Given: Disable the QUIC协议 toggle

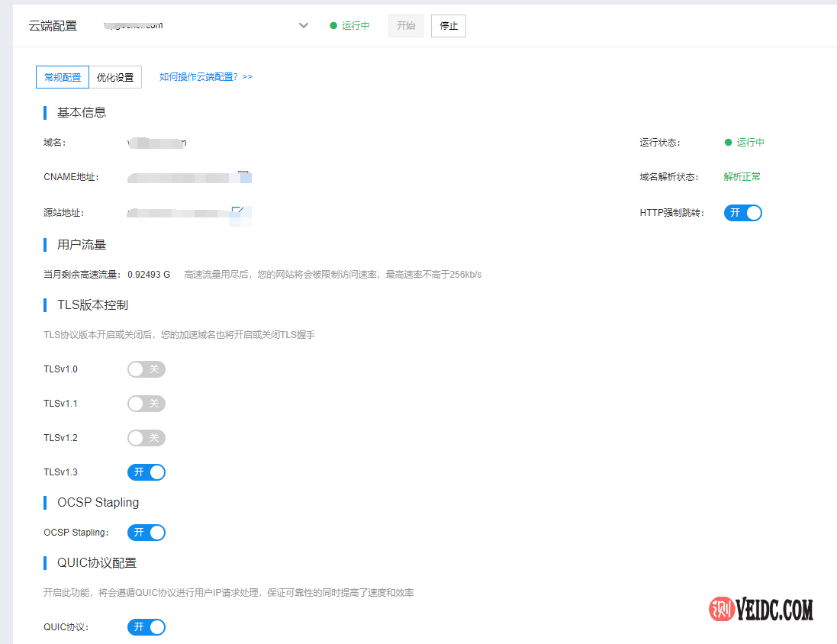Looking at the screenshot, I should 146,626.
